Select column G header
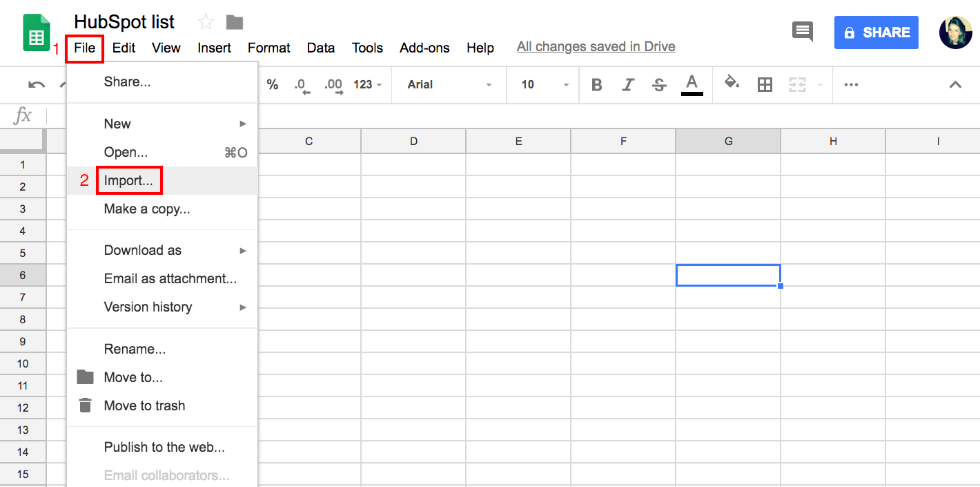The height and width of the screenshot is (487, 980). [728, 141]
